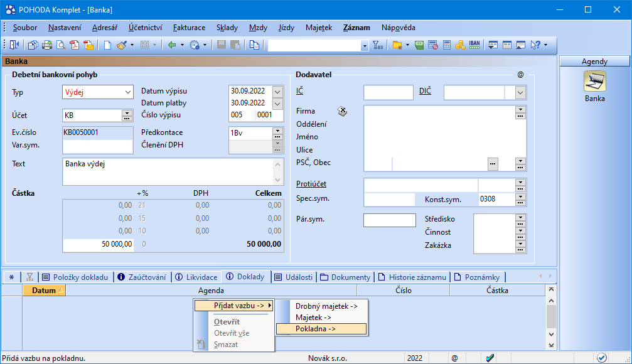Screen dimensions: 632x364
Task: Click the @ symbol in Dodavatel header
Action: click(x=520, y=75)
